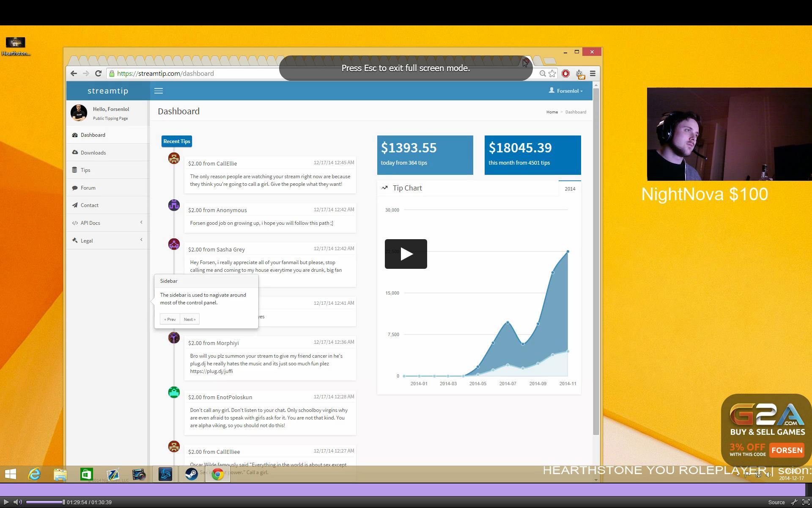
Task: Open the film camera taskbar app
Action: tap(139, 474)
